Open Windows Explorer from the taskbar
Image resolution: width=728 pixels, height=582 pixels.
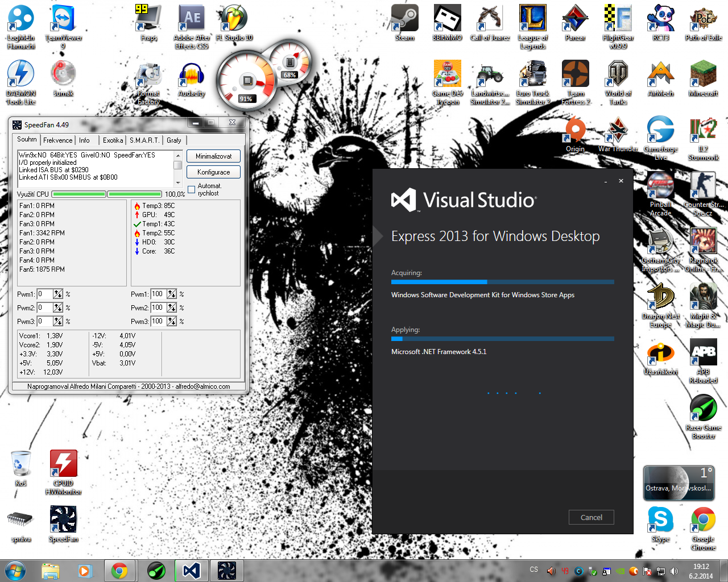pos(50,571)
